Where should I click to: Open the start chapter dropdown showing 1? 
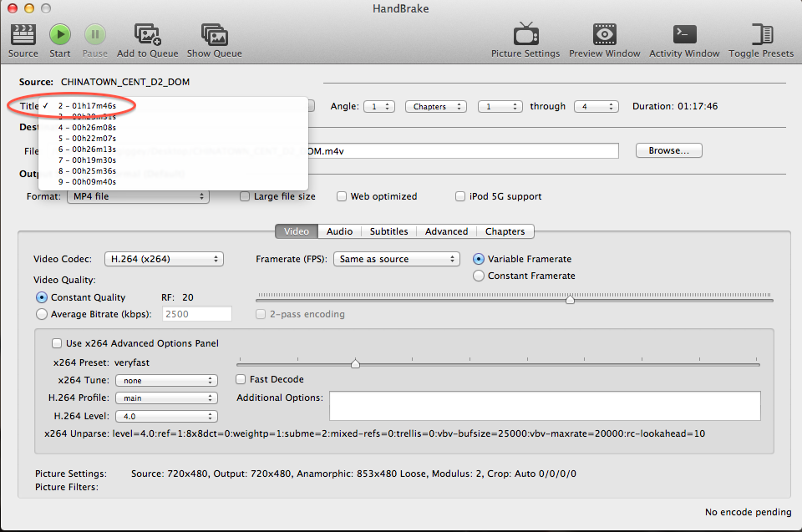(500, 106)
